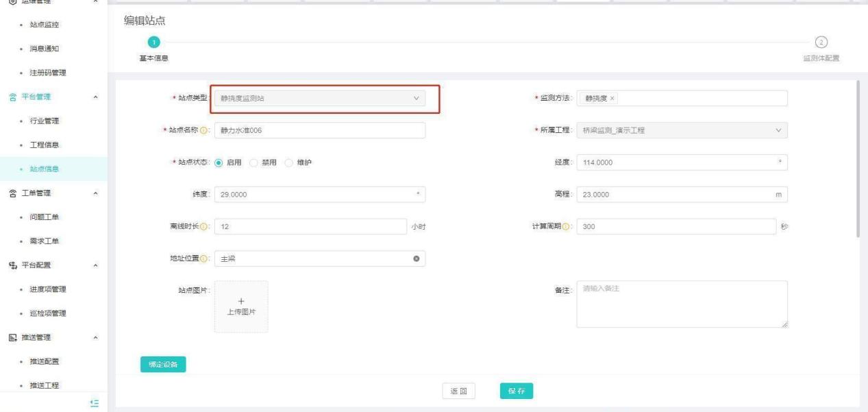Clear the 地址位置 field with the clear icon
This screenshot has height=412, width=868.
click(x=416, y=259)
